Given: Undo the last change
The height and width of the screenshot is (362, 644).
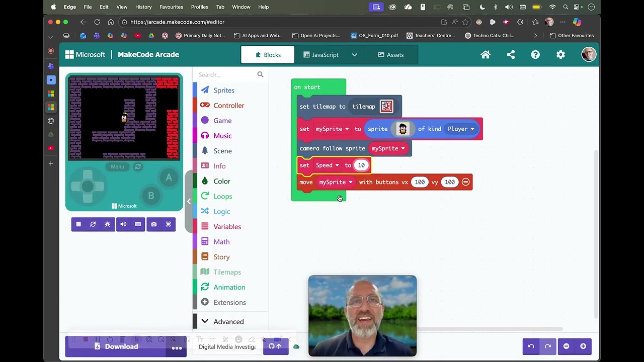Looking at the screenshot, I should [531, 346].
